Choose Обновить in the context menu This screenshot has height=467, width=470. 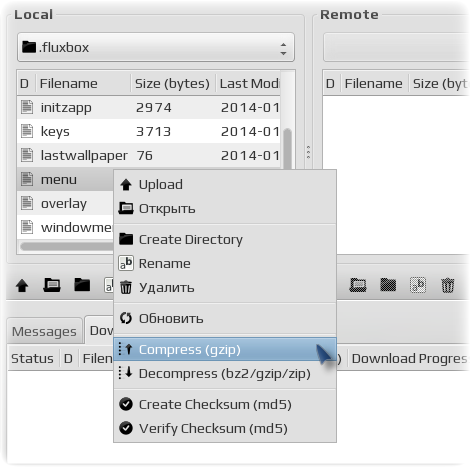[225, 318]
